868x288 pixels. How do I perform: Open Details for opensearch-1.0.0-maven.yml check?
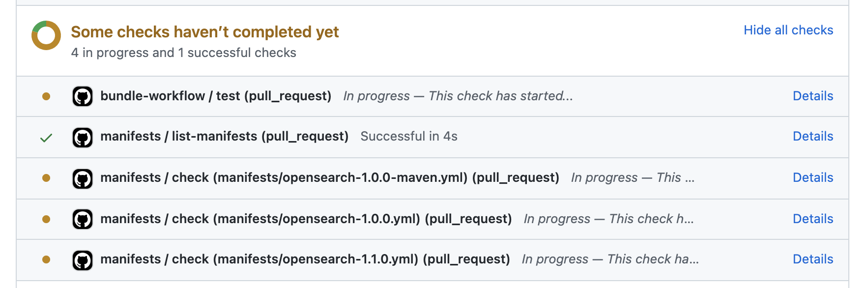(x=813, y=177)
